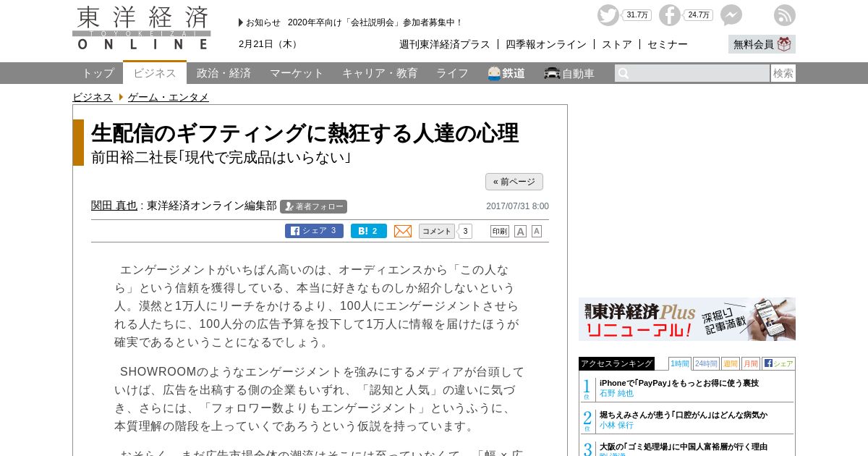Open ranking article about 堀ちえみさん 口腔がん

[x=684, y=415]
